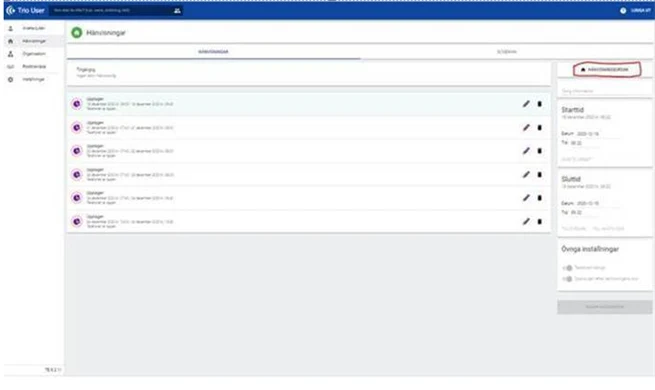Screen dimensions: 655x390
Task: Click the house icon beside Hänvisningar in sidebar
Action: click(10, 41)
